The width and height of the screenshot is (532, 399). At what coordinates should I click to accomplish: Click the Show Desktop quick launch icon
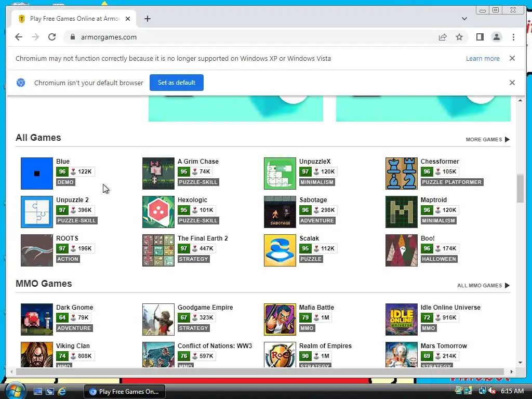point(37,392)
